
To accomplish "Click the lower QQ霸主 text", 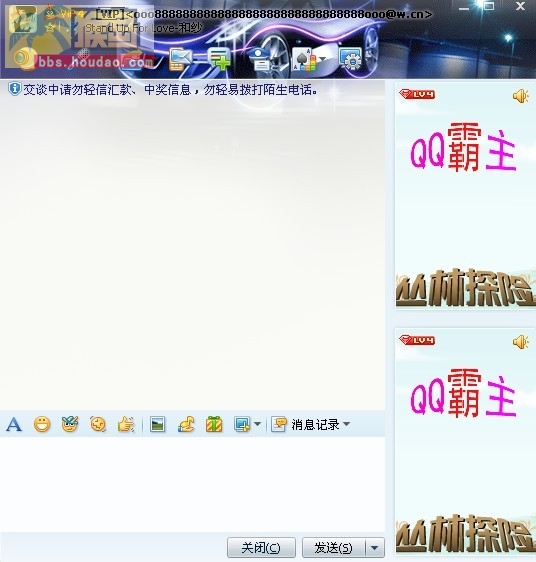I will tap(463, 393).
